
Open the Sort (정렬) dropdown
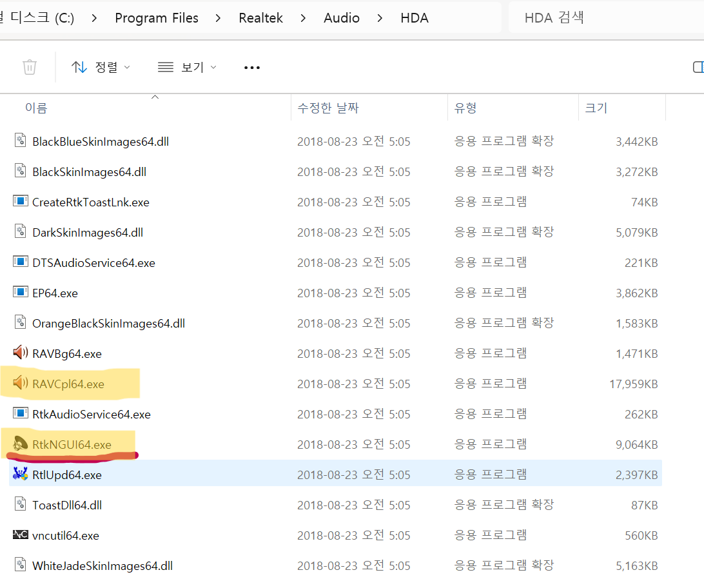(x=101, y=67)
